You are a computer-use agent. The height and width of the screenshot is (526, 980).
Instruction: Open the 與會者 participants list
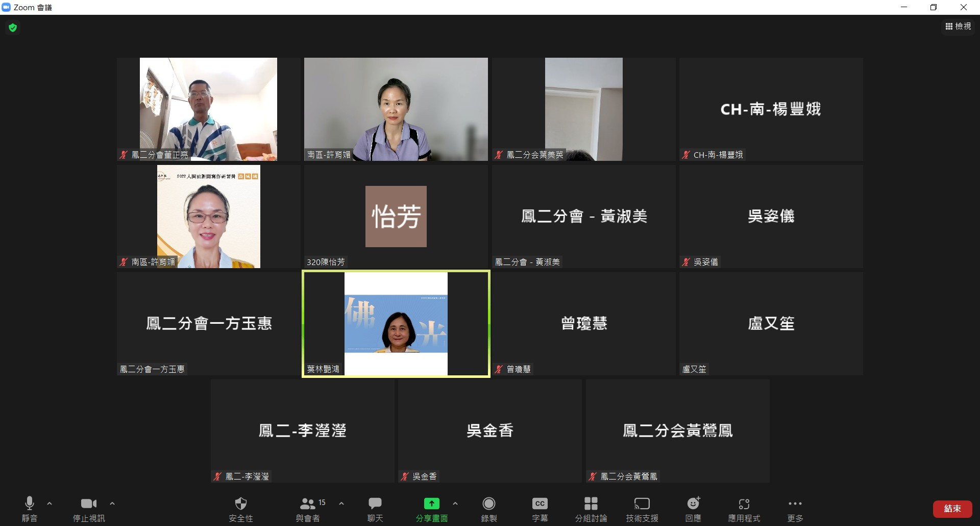click(x=308, y=504)
